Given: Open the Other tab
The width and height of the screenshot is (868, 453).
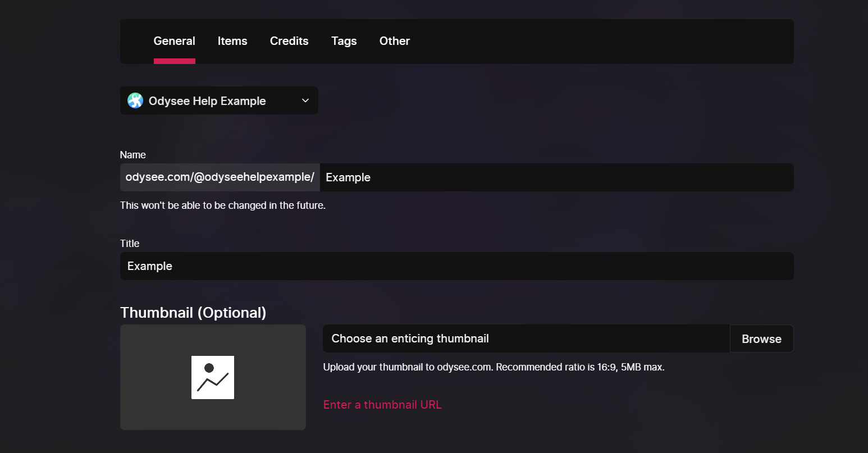Looking at the screenshot, I should [395, 41].
